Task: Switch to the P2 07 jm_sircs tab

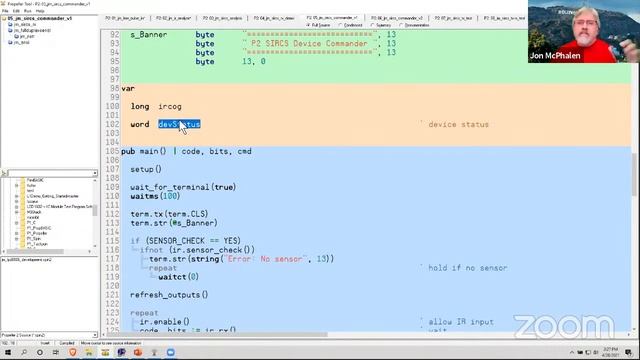Action: click(453, 18)
